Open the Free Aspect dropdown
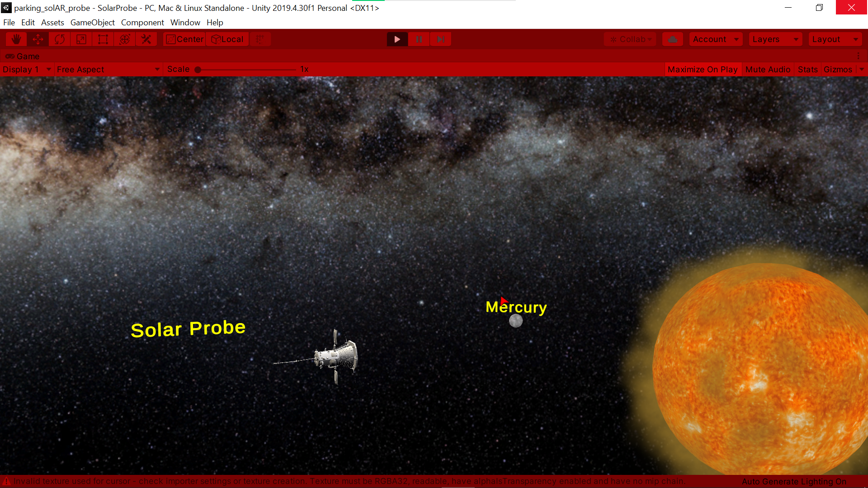 tap(108, 69)
